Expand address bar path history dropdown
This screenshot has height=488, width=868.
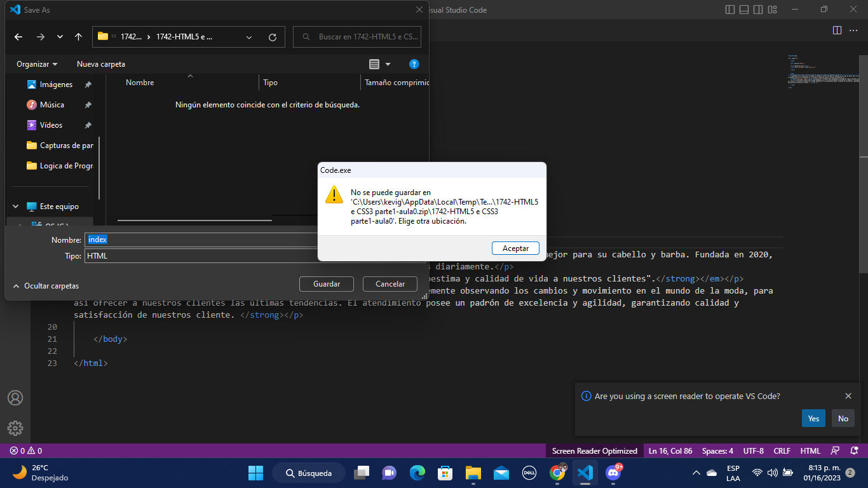(x=249, y=37)
